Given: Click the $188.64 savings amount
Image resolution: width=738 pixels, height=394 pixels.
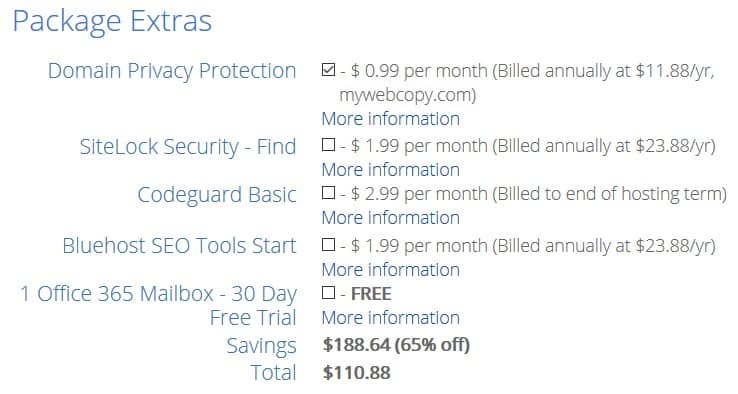Looking at the screenshot, I should click(x=356, y=345).
